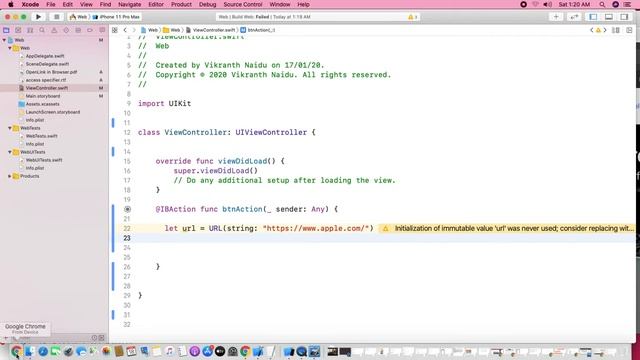Select access specifier.rtf file
The image size is (640, 360).
(x=46, y=80)
